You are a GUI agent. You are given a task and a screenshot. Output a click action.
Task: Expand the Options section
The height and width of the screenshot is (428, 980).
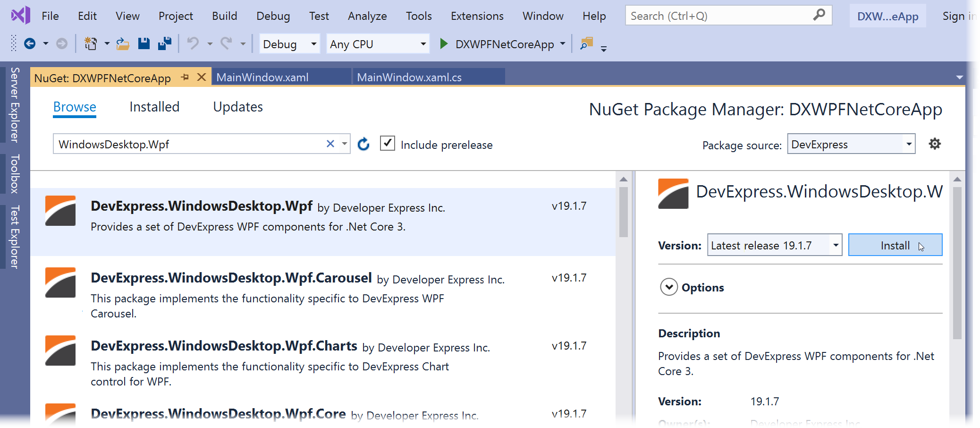pos(669,287)
